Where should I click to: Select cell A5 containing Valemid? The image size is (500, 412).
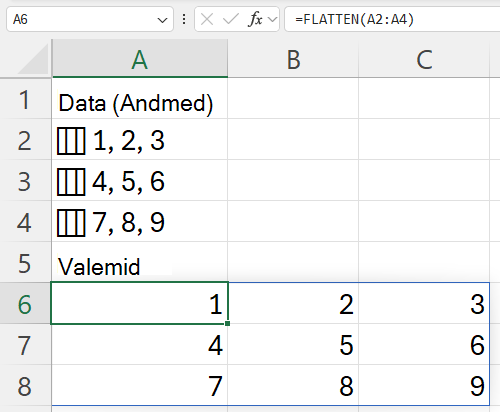pos(140,262)
